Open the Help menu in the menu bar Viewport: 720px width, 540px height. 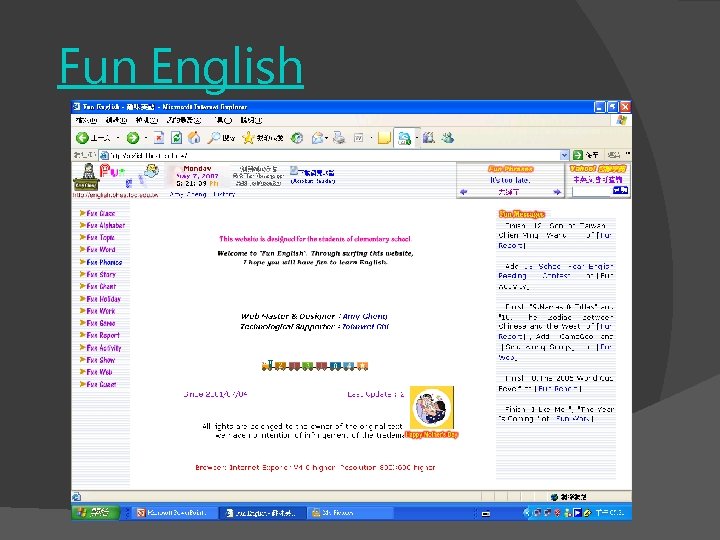click(252, 120)
